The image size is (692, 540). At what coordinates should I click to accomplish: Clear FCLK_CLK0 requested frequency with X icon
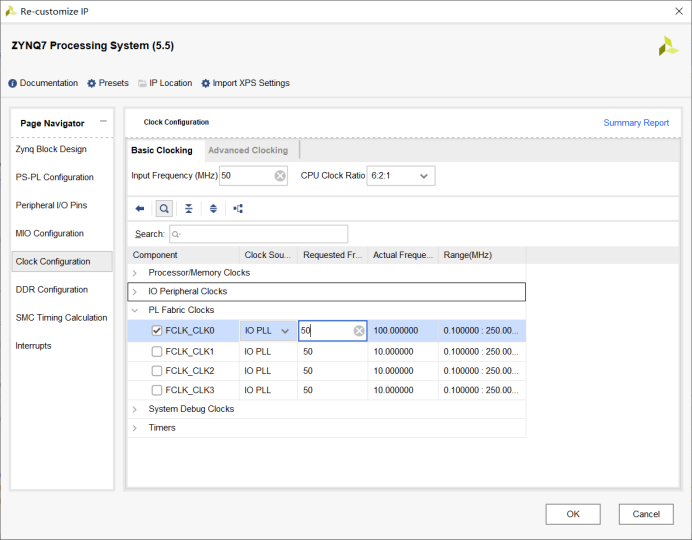tap(359, 330)
